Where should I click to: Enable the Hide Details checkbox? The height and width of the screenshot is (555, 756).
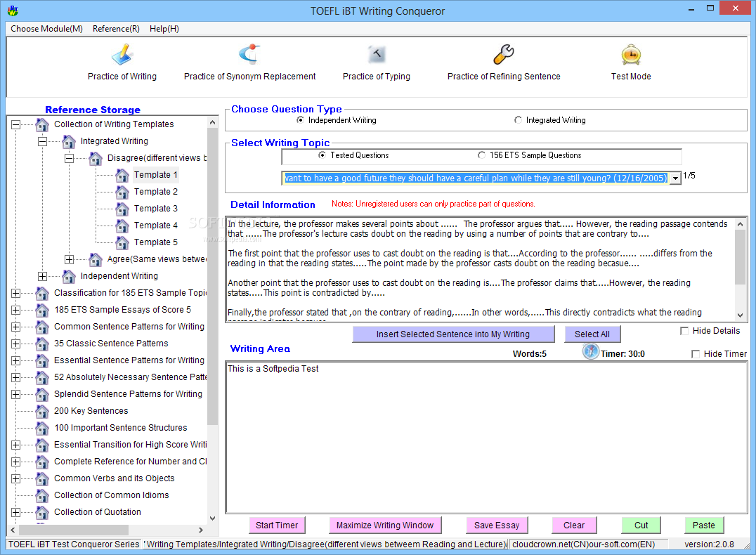pyautogui.click(x=684, y=331)
